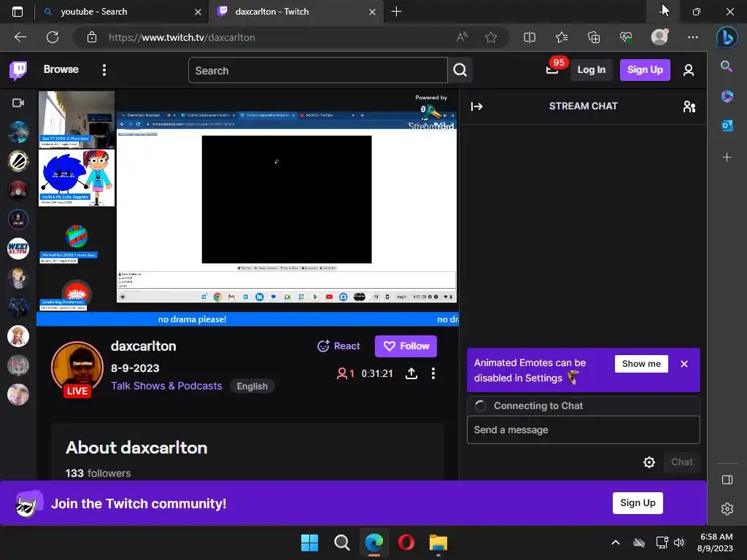Open chat settings gear icon

point(649,462)
